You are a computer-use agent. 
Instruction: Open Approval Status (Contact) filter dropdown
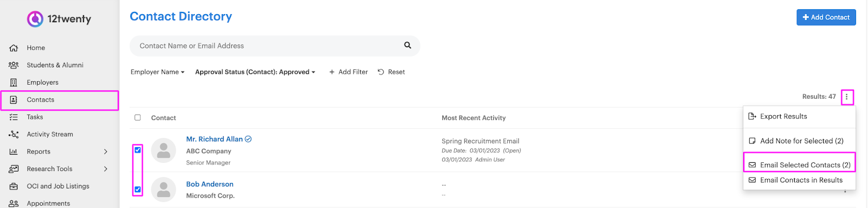(255, 72)
